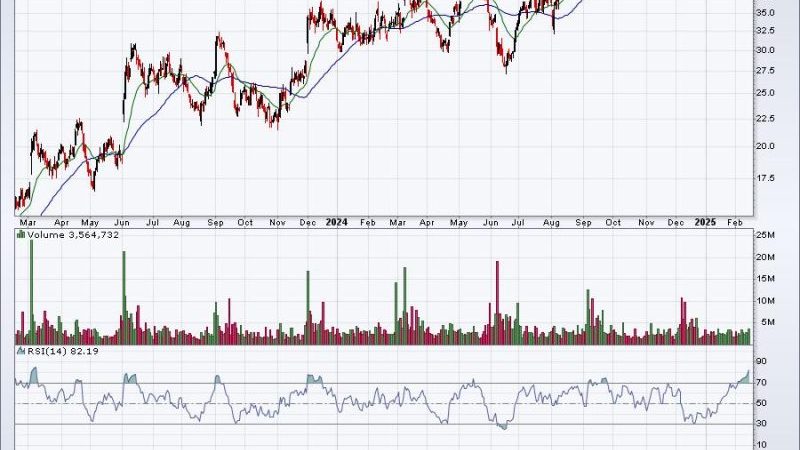Click the 5M volume axis label

(x=768, y=322)
